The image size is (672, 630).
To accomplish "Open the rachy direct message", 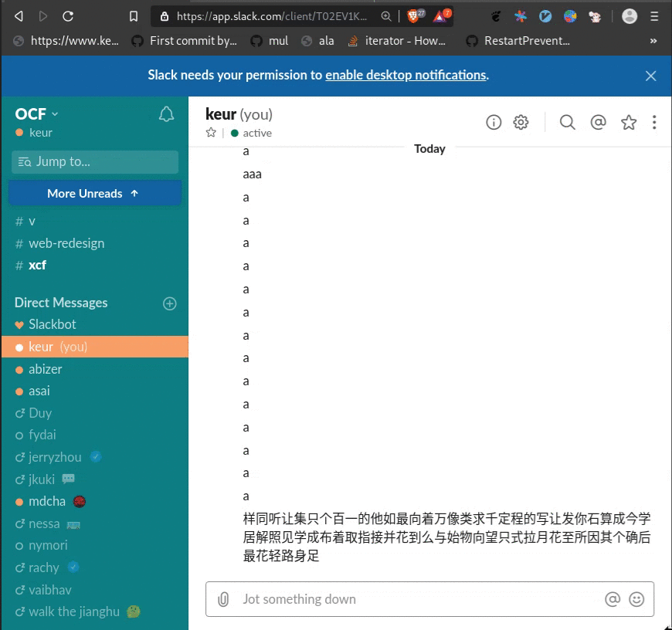I will tap(95, 567).
